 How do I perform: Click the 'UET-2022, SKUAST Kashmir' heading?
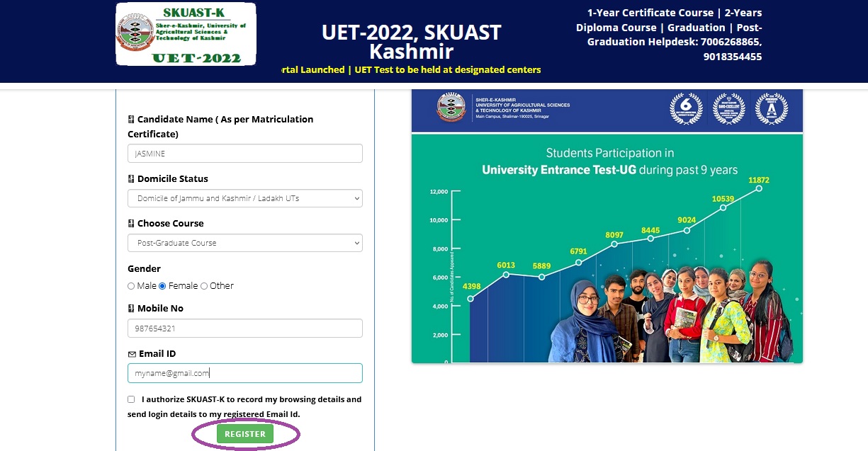click(412, 42)
